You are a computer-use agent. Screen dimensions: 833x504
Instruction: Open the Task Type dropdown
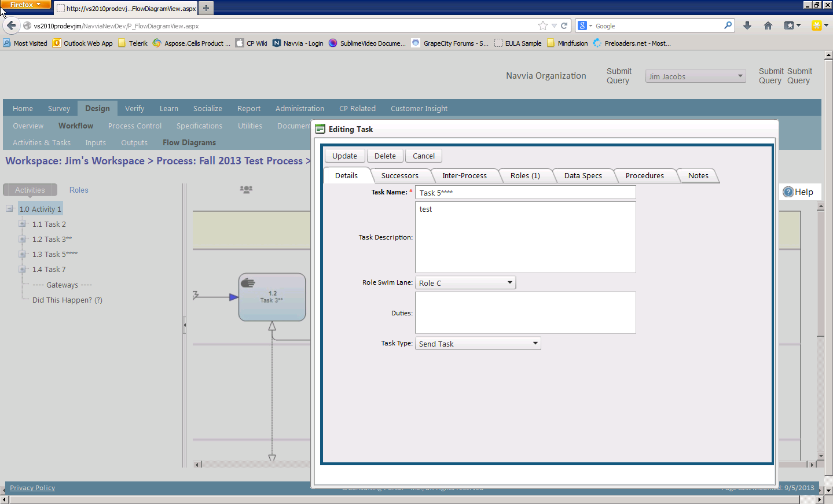point(478,344)
